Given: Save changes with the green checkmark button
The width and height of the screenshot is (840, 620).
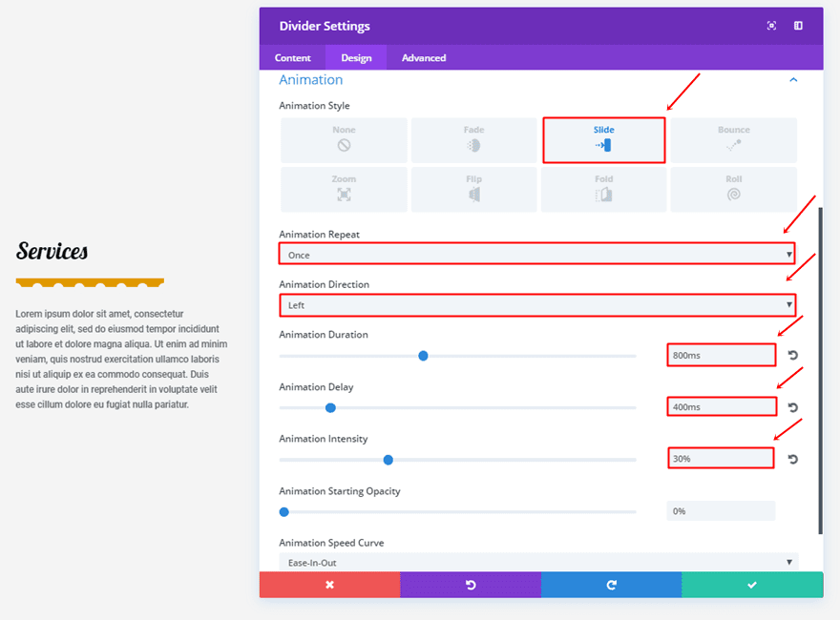Looking at the screenshot, I should coord(752,585).
